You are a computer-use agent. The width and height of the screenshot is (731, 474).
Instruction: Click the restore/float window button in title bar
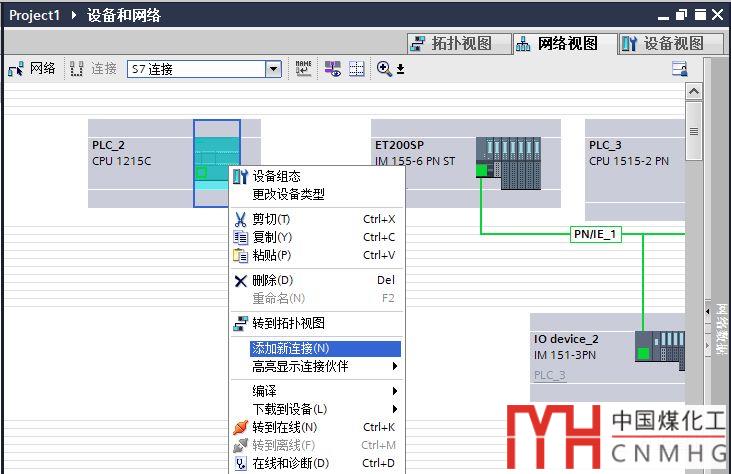click(x=681, y=15)
